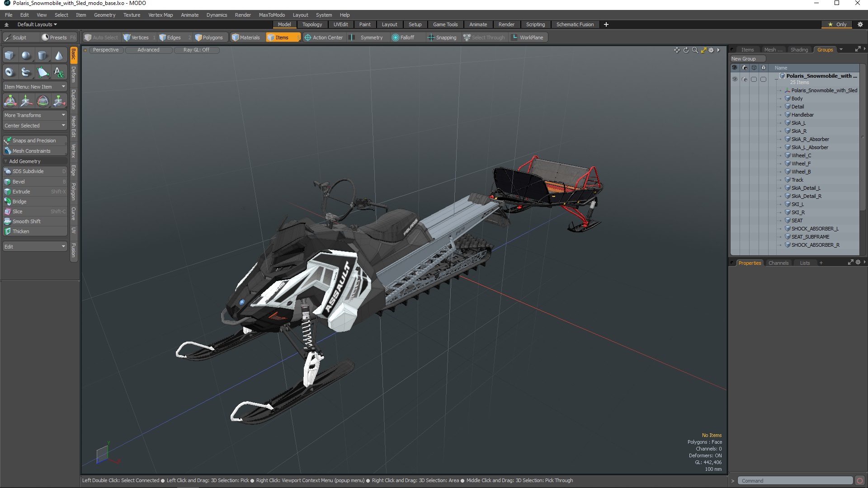
Task: Collapse the Polaris_Snowmobile group tree
Action: pyautogui.click(x=776, y=79)
